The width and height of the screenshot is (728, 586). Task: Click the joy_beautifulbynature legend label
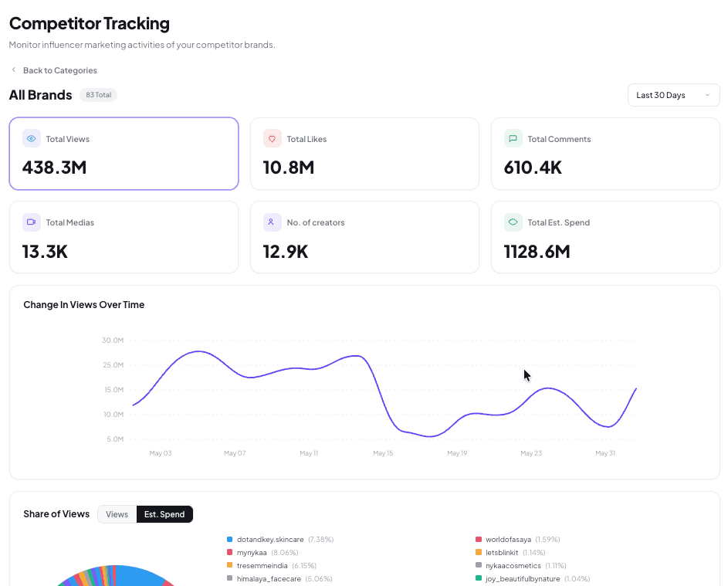[x=523, y=578]
